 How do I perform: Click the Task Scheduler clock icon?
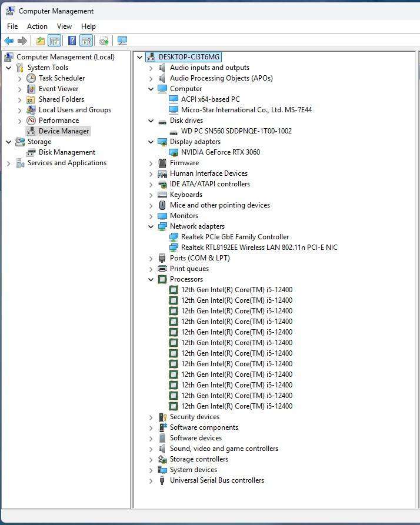[x=31, y=78]
